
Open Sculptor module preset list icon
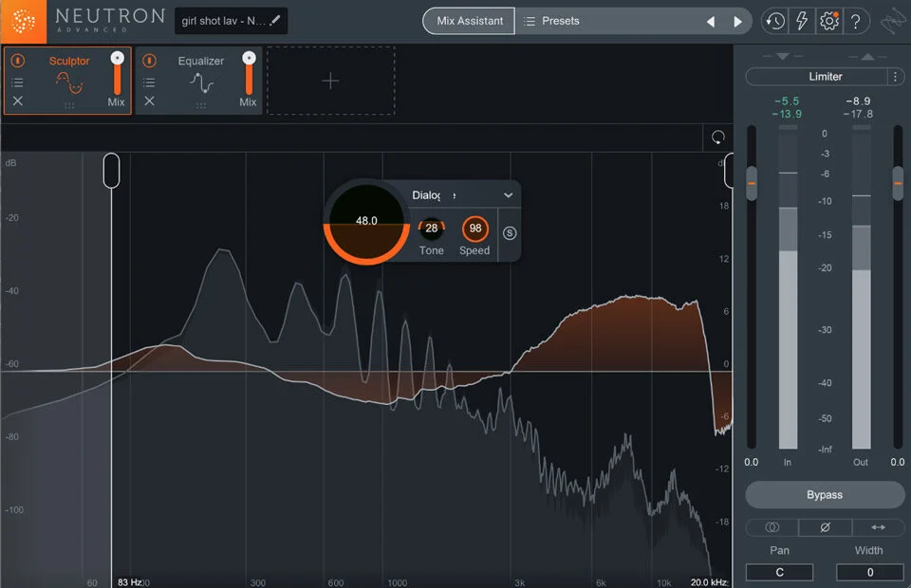point(17,82)
